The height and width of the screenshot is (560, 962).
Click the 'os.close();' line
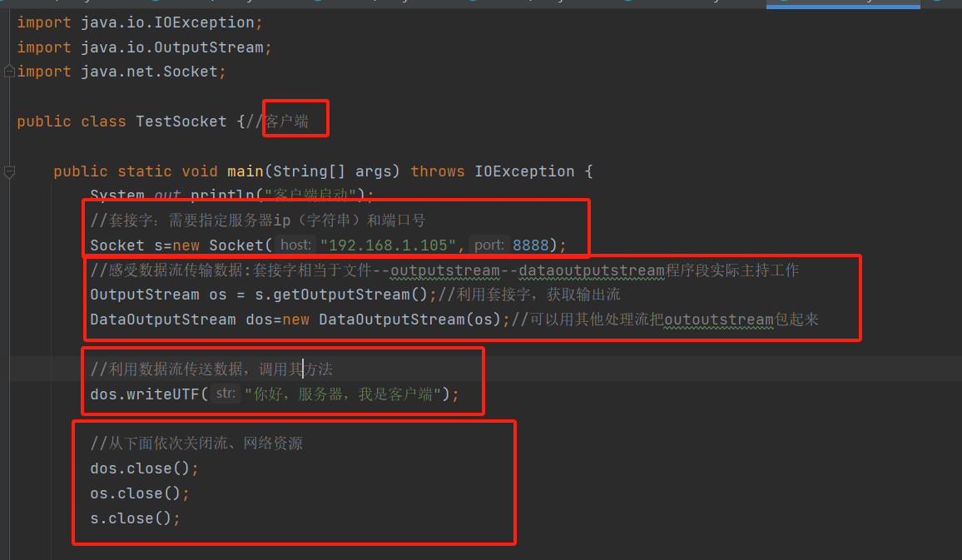click(140, 493)
